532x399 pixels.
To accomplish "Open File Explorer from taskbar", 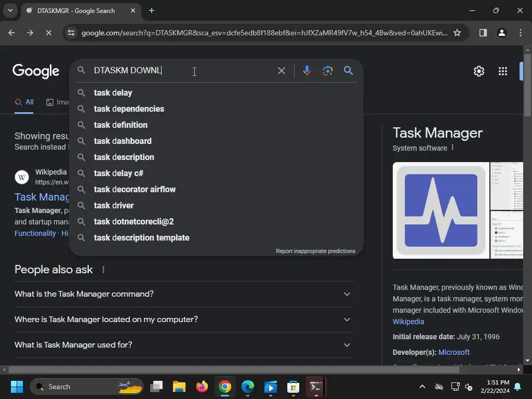I will click(x=179, y=387).
